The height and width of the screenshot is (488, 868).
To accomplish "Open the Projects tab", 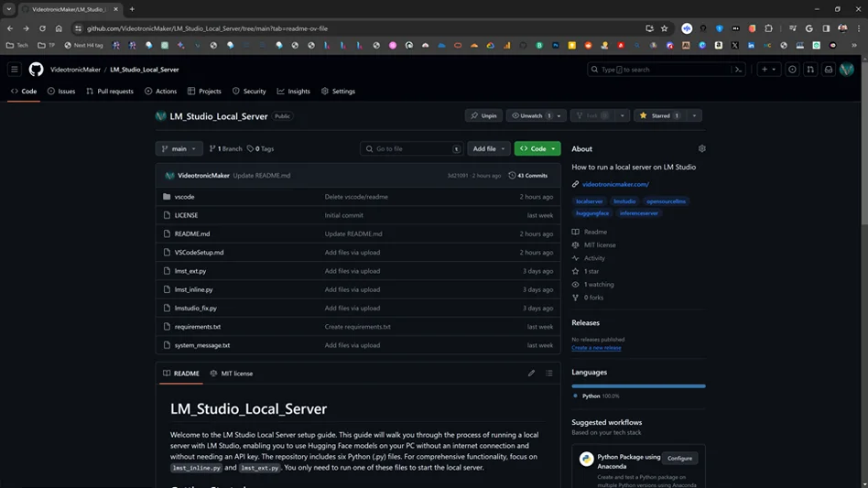I will pyautogui.click(x=204, y=92).
